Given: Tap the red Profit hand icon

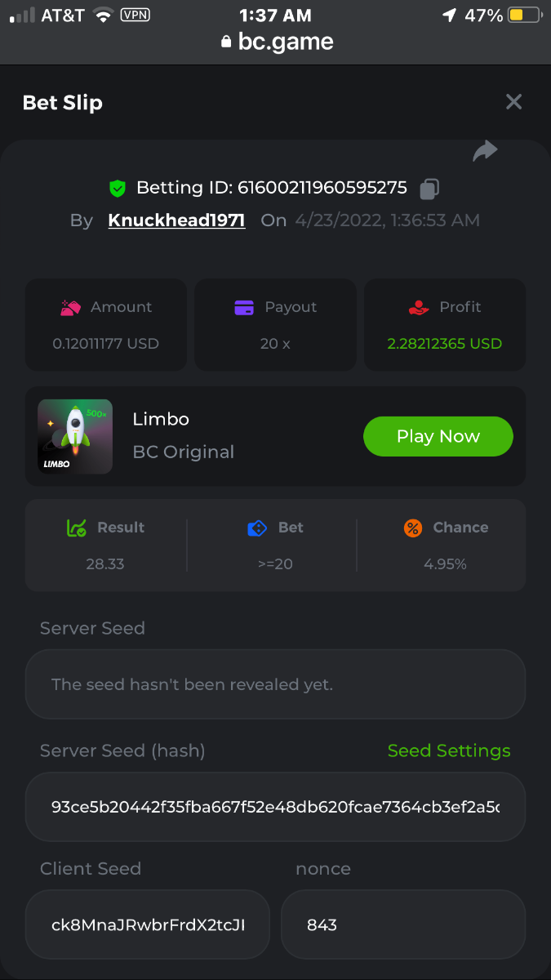Looking at the screenshot, I should [x=418, y=308].
